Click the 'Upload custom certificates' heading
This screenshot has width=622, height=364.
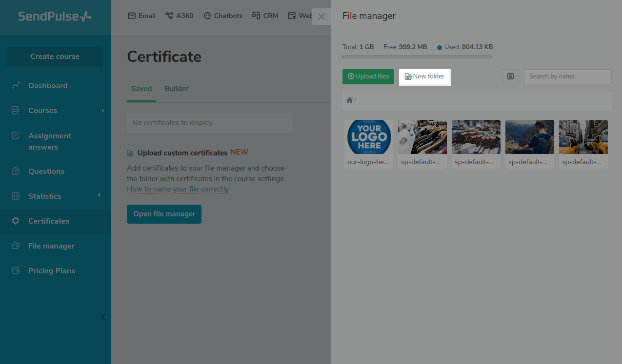[x=182, y=153]
